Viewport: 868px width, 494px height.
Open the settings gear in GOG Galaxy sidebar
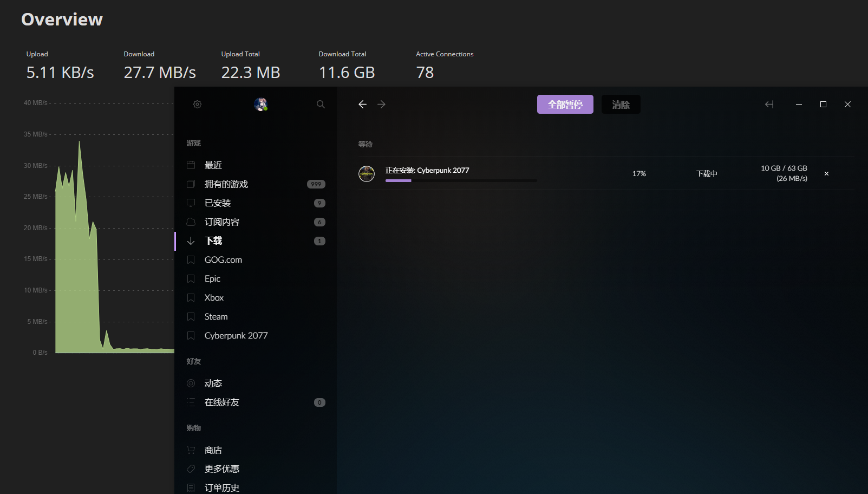[x=197, y=104]
